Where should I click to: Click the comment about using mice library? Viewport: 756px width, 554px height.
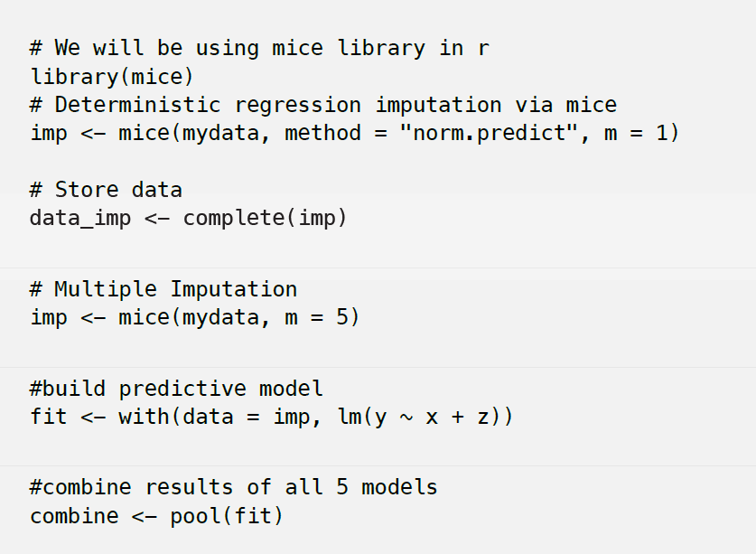click(x=259, y=48)
